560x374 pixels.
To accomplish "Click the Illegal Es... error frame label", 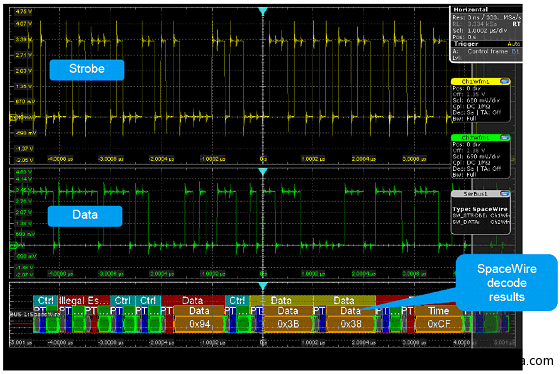I will tap(84, 300).
